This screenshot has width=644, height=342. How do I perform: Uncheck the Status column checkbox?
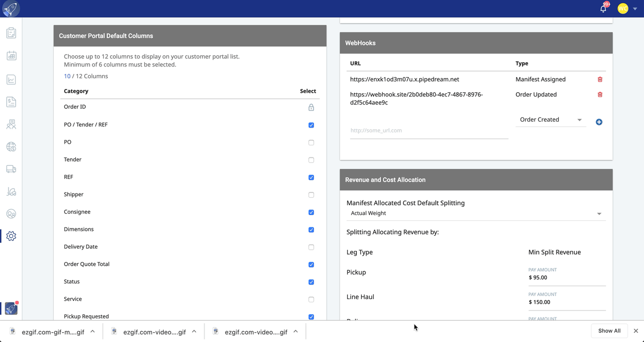[x=311, y=282]
